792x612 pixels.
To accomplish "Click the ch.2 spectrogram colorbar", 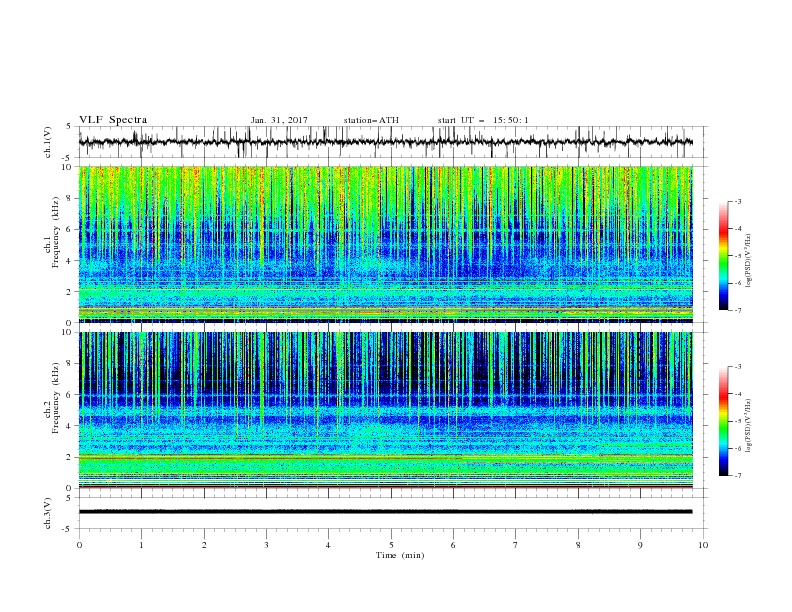I will [723, 421].
